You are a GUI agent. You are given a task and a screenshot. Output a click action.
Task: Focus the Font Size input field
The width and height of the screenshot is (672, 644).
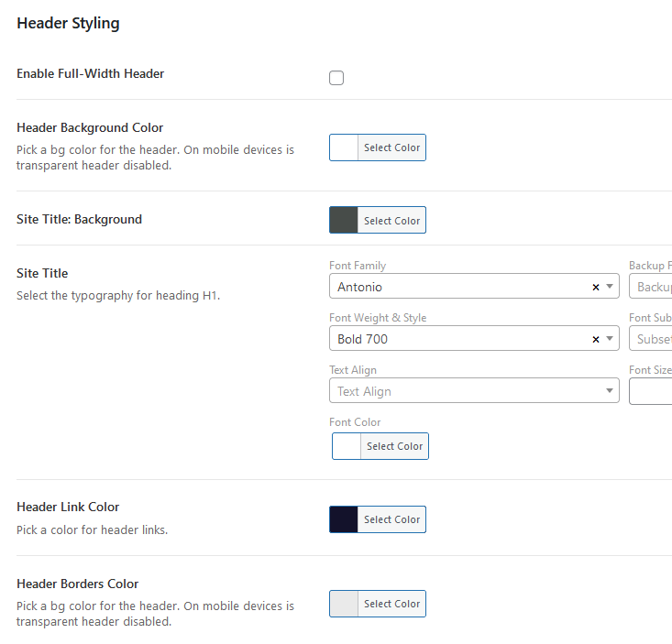click(652, 391)
